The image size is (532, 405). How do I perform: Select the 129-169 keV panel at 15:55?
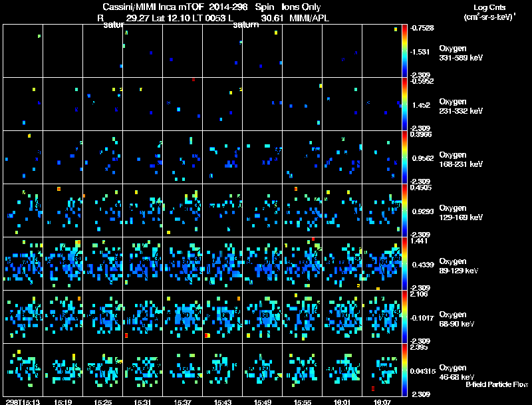point(303,211)
